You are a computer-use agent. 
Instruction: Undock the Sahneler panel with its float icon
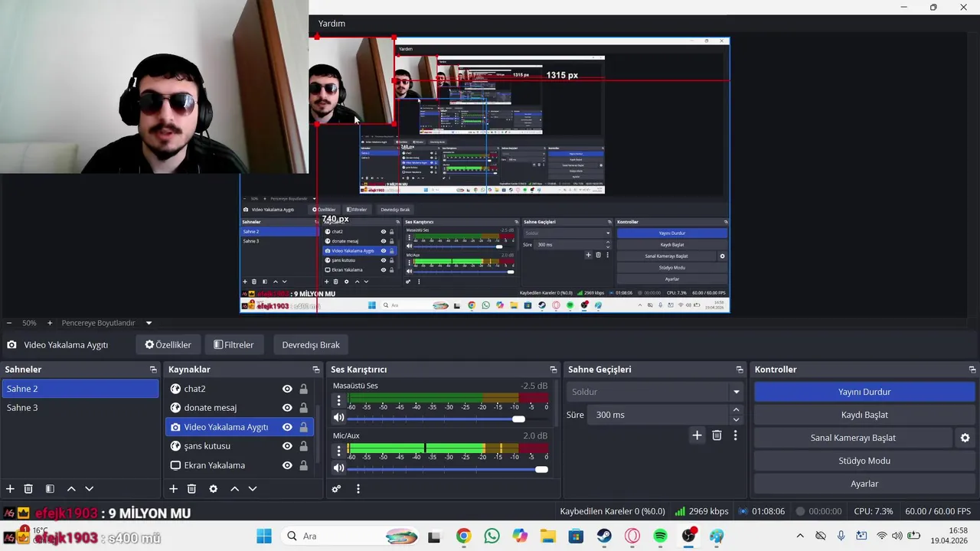click(x=153, y=370)
